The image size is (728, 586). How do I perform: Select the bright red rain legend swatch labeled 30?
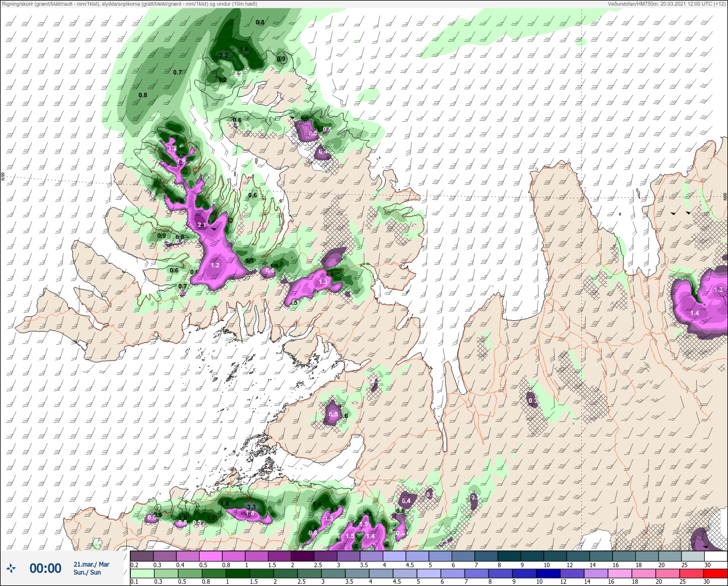[715, 573]
